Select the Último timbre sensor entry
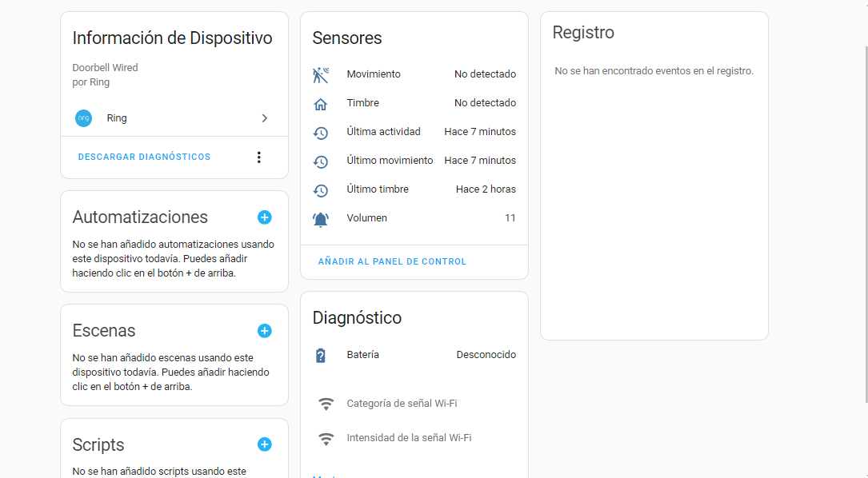The image size is (868, 478). point(378,189)
